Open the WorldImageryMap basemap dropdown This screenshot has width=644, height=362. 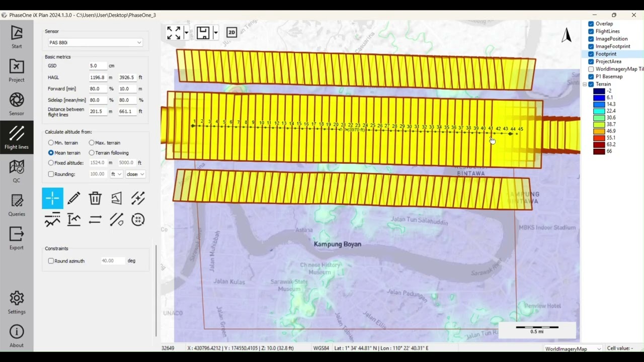tap(573, 348)
